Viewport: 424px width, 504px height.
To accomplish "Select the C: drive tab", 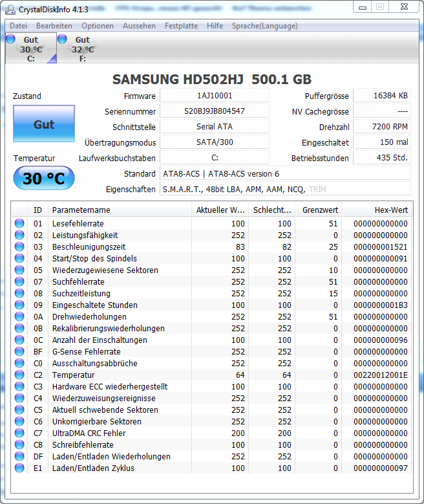I will pos(31,49).
